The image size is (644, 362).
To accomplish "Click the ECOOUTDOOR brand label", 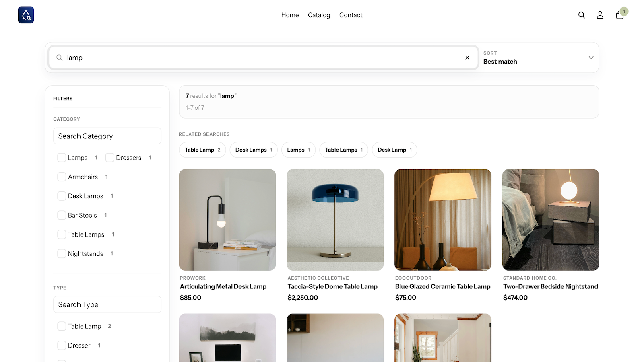I will (413, 278).
